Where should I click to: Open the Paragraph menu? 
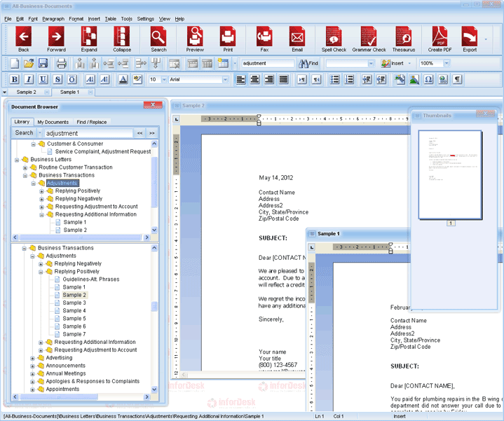(x=53, y=19)
